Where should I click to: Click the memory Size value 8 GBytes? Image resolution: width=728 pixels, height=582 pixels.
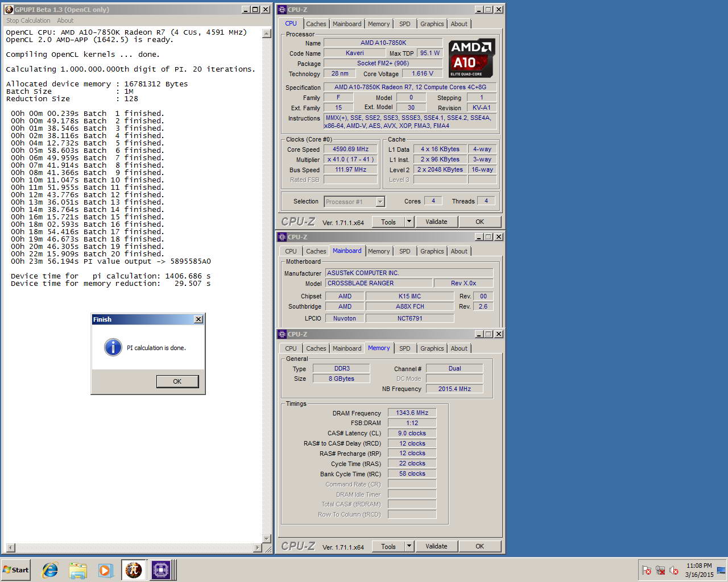(x=341, y=379)
